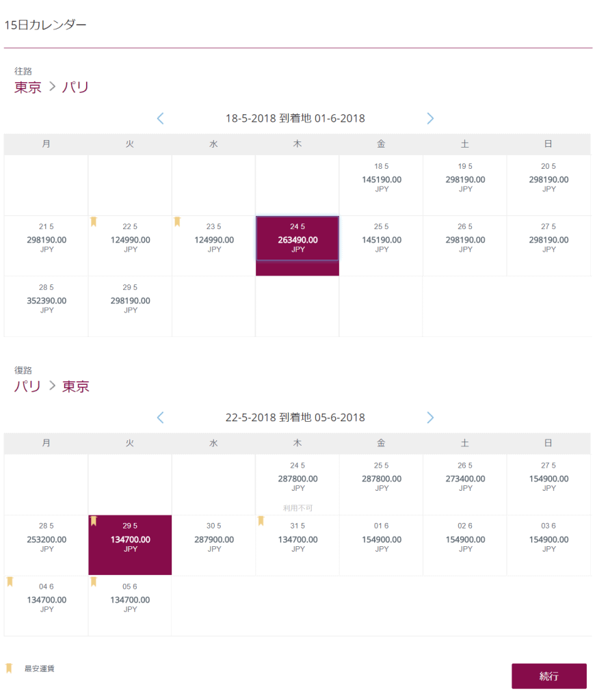Select the highlighted outbound 24 5 fare
Viewport: 595px width, 700px height.
(x=297, y=246)
